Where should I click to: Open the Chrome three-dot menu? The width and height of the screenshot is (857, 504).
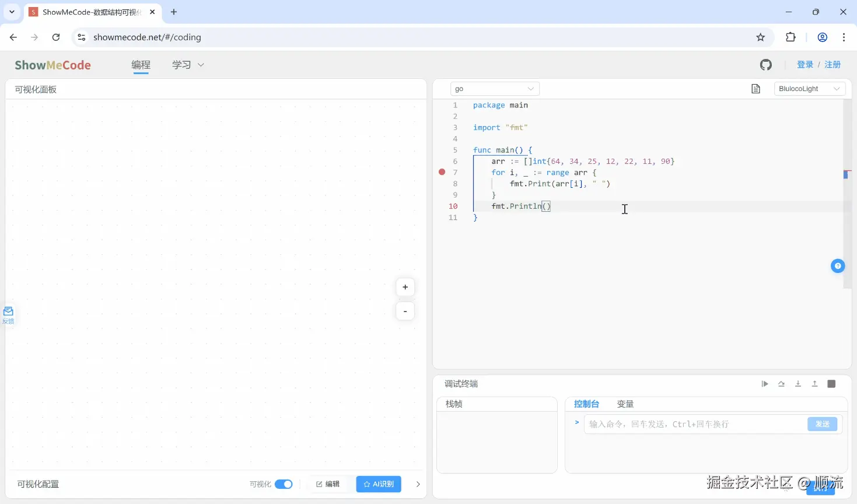(x=844, y=37)
